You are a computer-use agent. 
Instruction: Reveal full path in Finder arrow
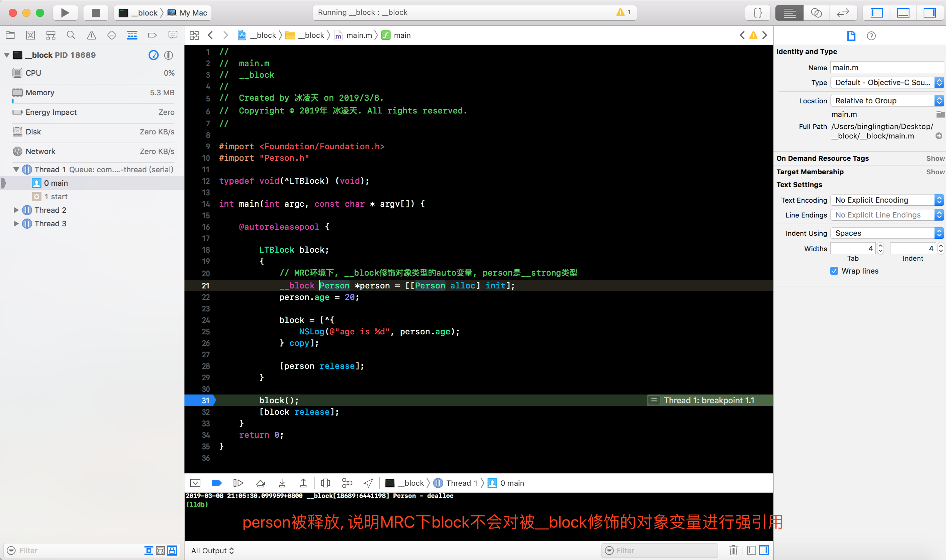(x=939, y=136)
